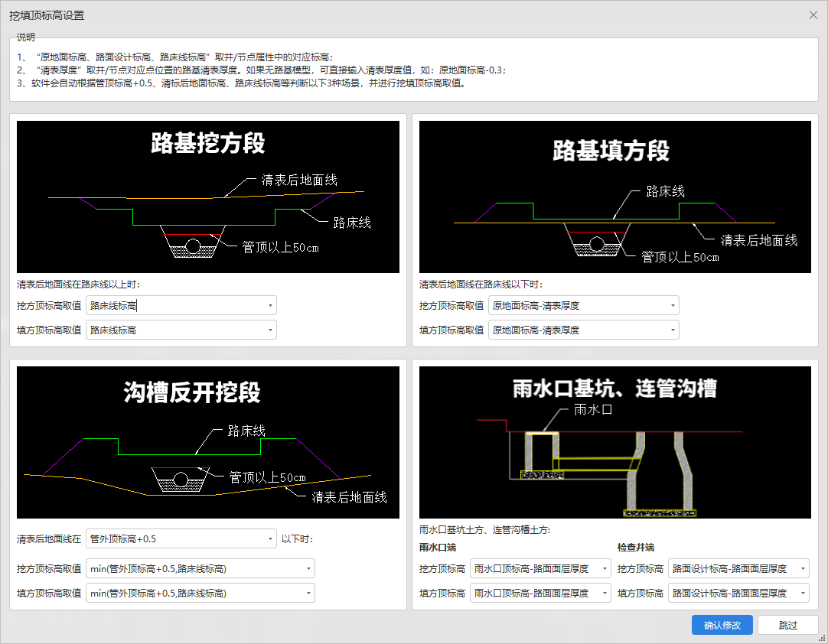828x644 pixels.
Task: Open the 挖方顶标高取值 dropdown in 路基填方段
Action: click(672, 304)
